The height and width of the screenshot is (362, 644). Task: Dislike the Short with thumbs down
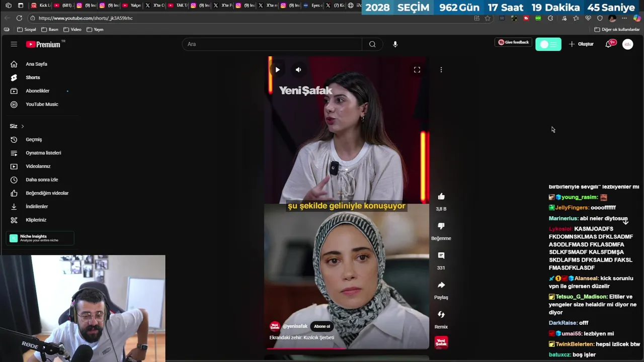(x=441, y=226)
